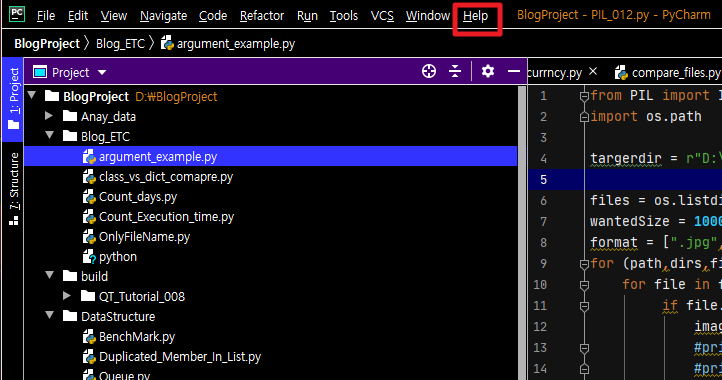The width and height of the screenshot is (722, 380).
Task: Toggle the 7: Structure tool window tab
Action: tap(13, 189)
